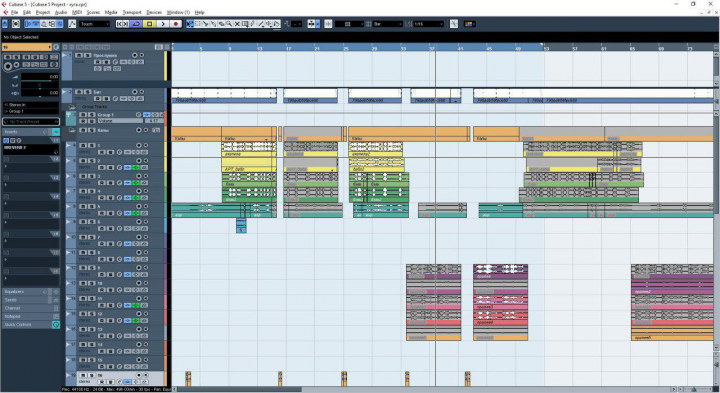Record-enable the Бабы folder track
Image resolution: width=720 pixels, height=393 pixels.
pyautogui.click(x=139, y=130)
